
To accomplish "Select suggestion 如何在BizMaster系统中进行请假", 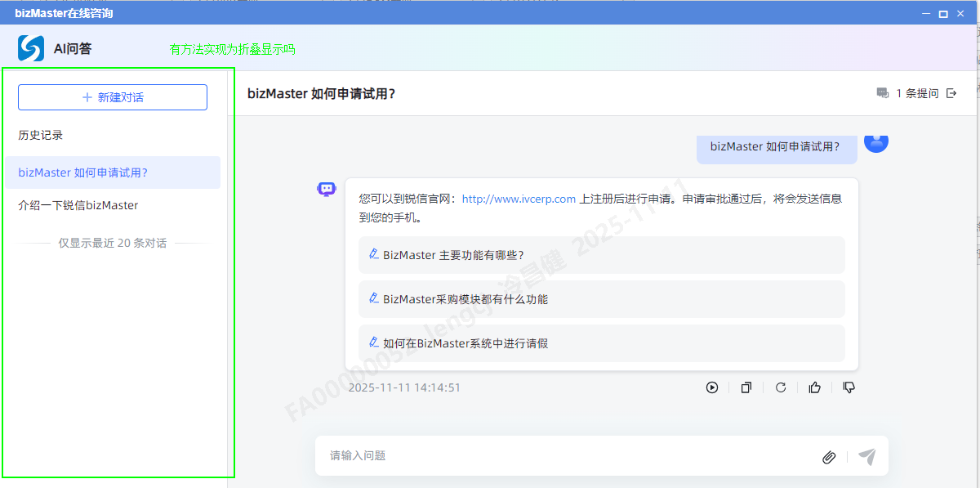I will tap(601, 343).
